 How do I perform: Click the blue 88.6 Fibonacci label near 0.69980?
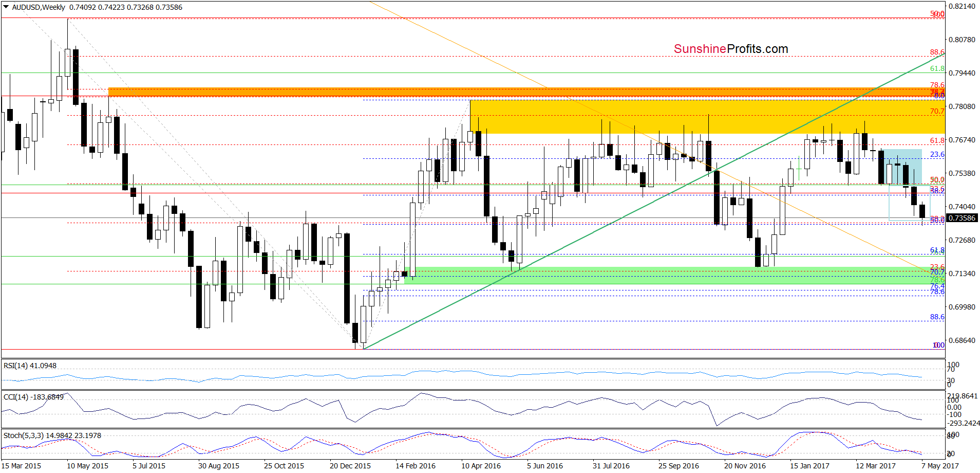[x=937, y=317]
